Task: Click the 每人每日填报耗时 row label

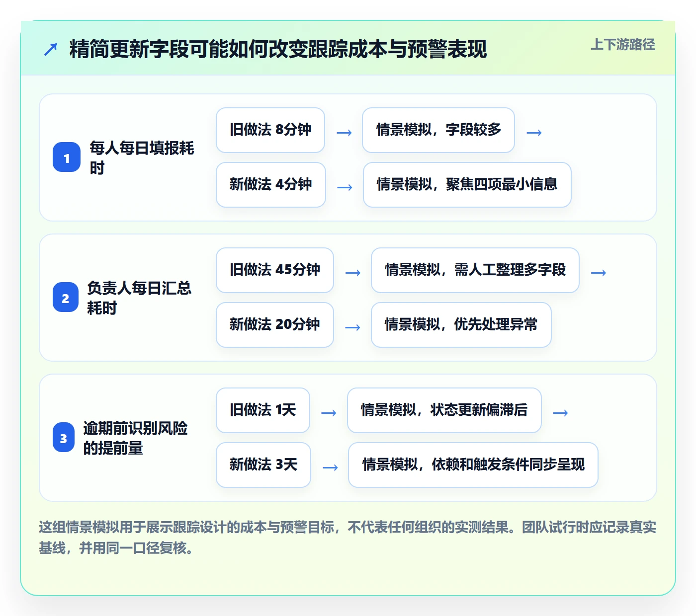Action: (142, 157)
